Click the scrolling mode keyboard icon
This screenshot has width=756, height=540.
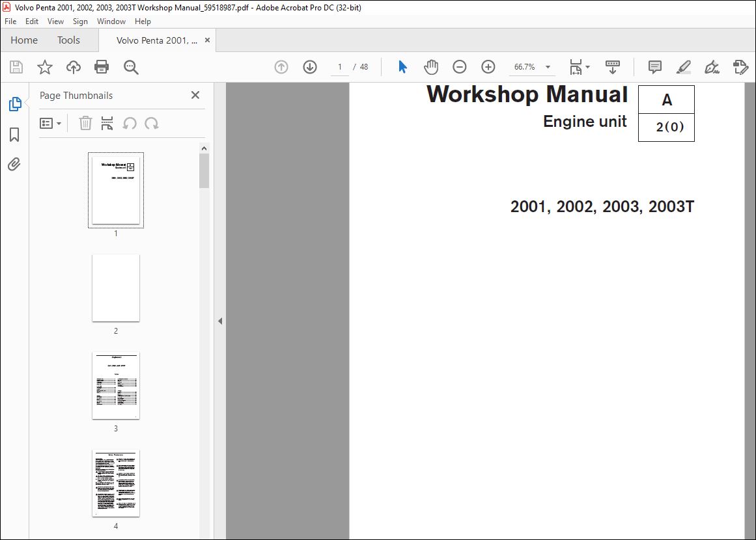coord(613,67)
